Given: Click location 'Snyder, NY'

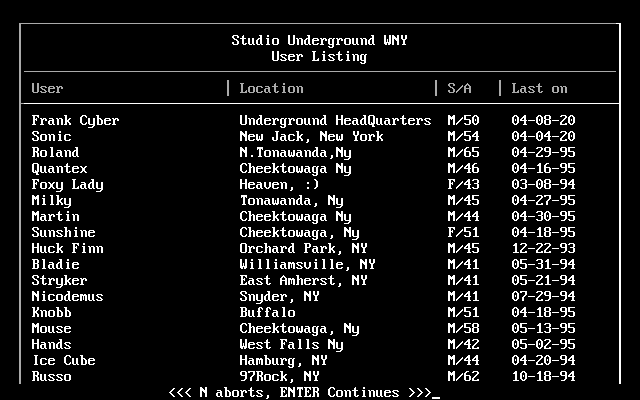Looking at the screenshot, I should click(x=279, y=296).
